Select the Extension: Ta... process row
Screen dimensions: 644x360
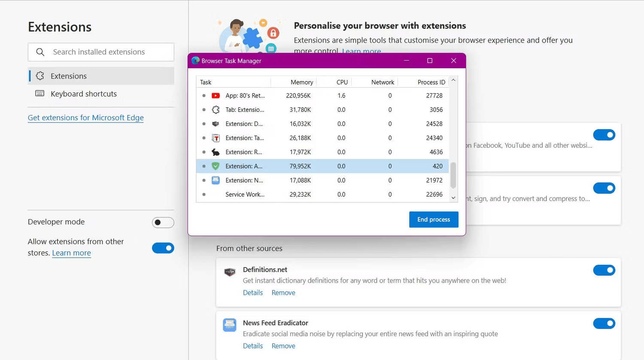[x=322, y=138]
